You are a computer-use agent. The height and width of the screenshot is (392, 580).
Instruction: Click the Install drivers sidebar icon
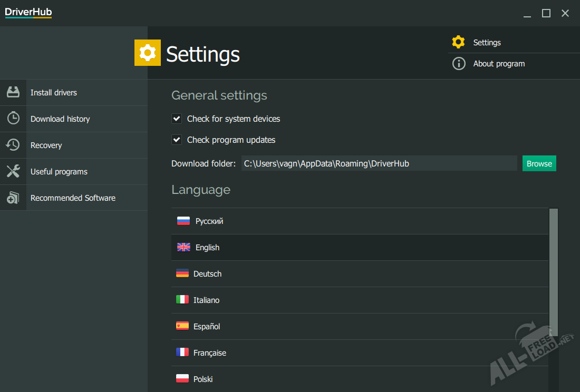(13, 92)
